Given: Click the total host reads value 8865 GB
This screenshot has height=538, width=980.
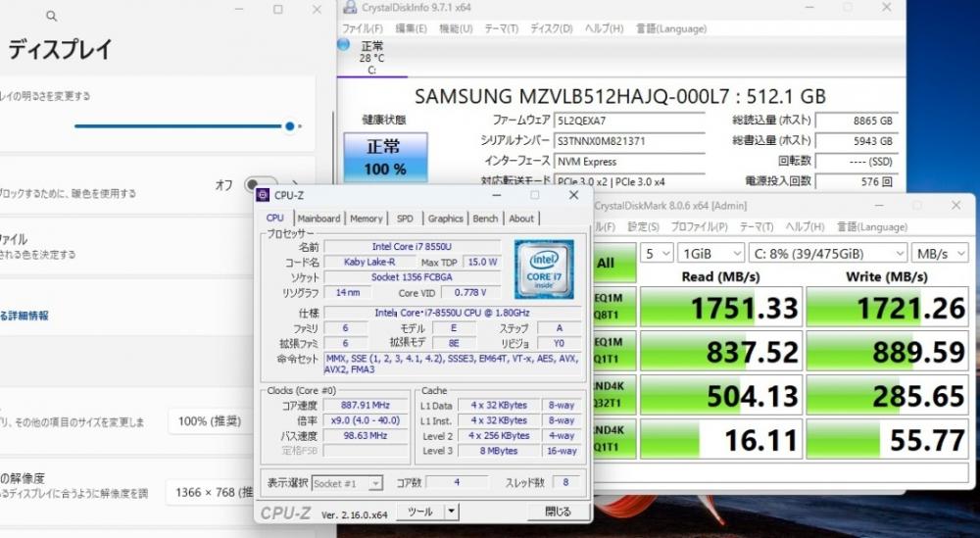Looking at the screenshot, I should click(x=857, y=122).
